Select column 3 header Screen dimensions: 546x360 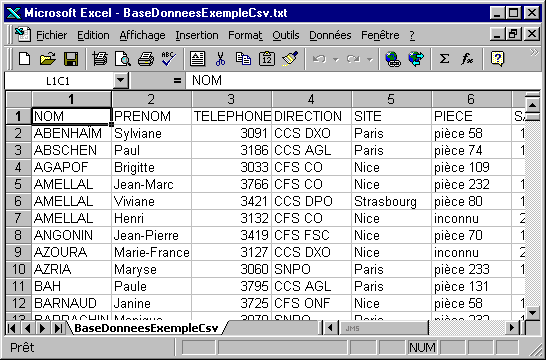point(231,99)
